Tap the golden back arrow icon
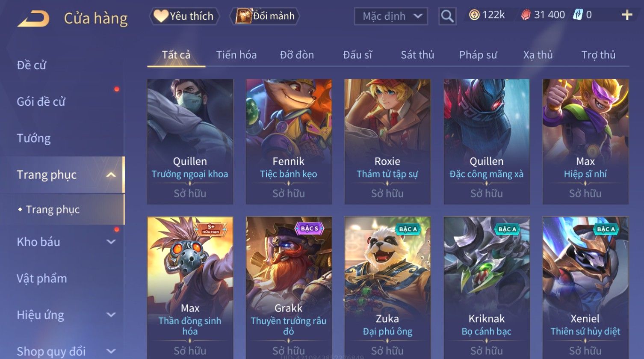The height and width of the screenshot is (359, 644). pyautogui.click(x=33, y=18)
